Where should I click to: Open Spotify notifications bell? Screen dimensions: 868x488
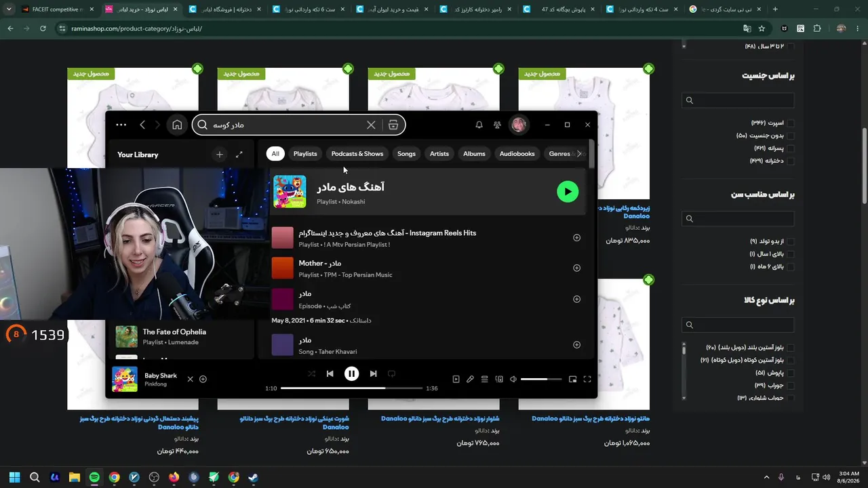click(479, 125)
